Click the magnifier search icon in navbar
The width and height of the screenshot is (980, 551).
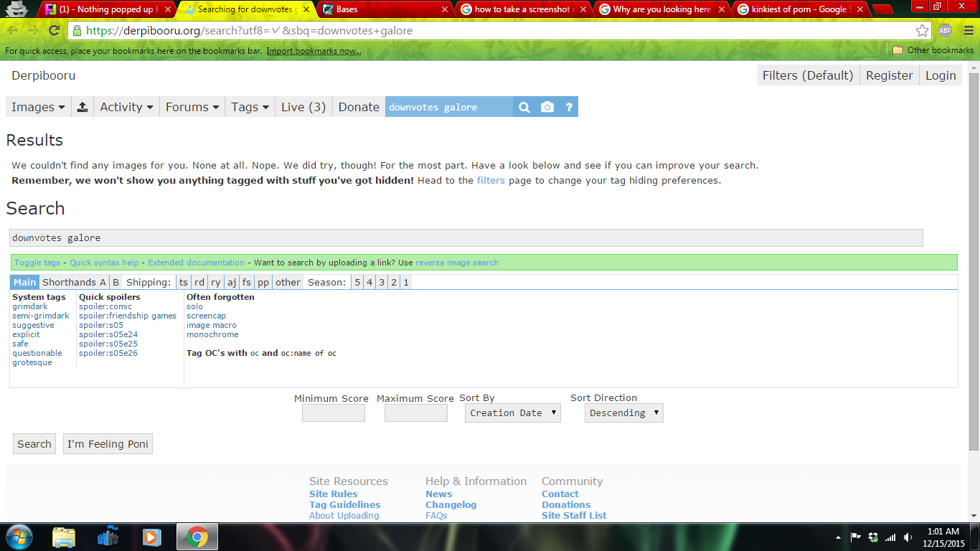click(524, 107)
